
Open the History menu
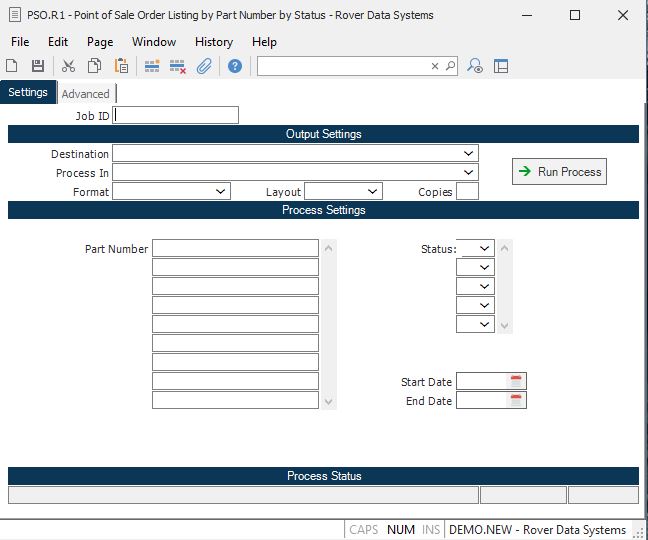[x=214, y=42]
